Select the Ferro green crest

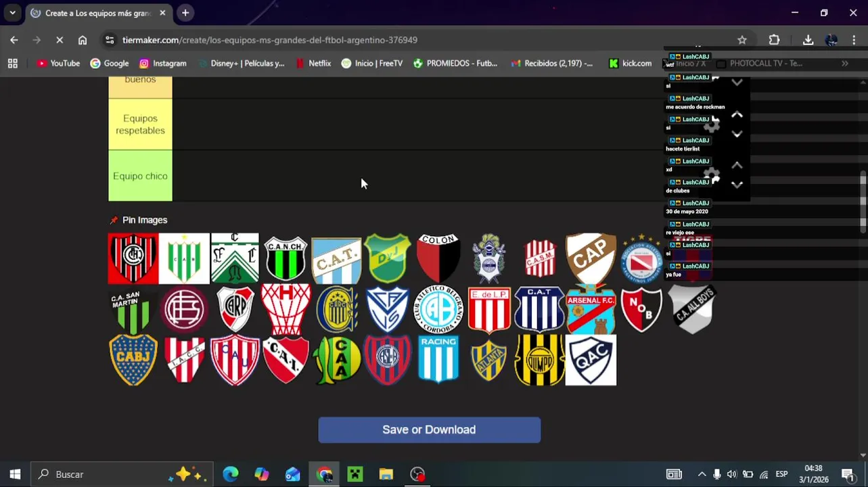235,258
